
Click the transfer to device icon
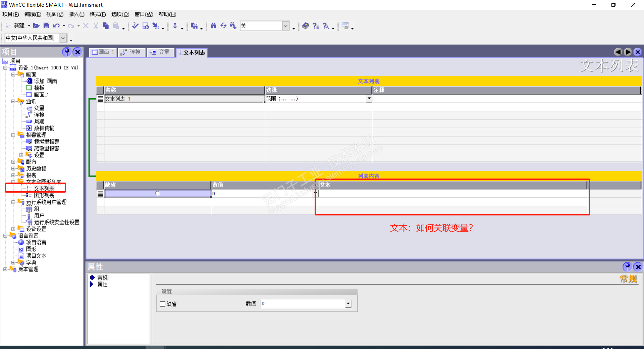(156, 26)
